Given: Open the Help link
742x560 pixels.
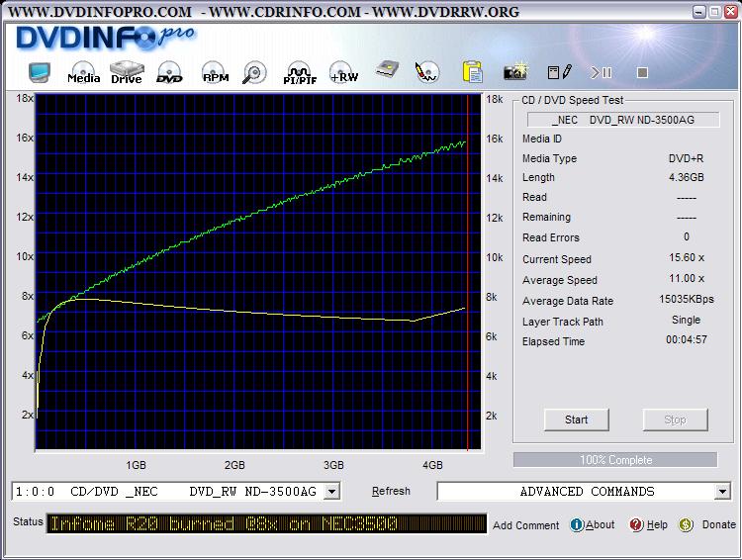Looking at the screenshot, I should (657, 524).
